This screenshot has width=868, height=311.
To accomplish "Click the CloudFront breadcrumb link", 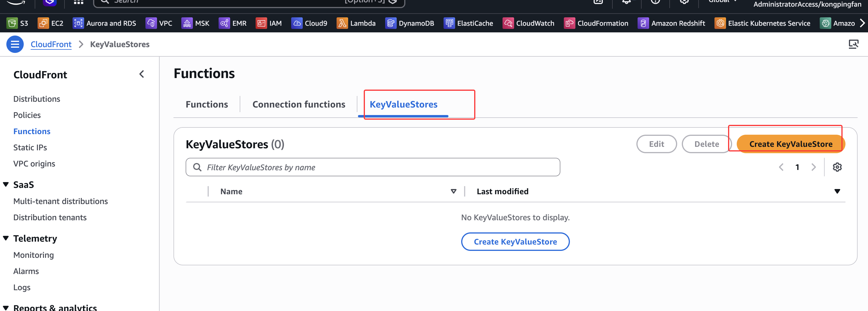I will (x=51, y=45).
